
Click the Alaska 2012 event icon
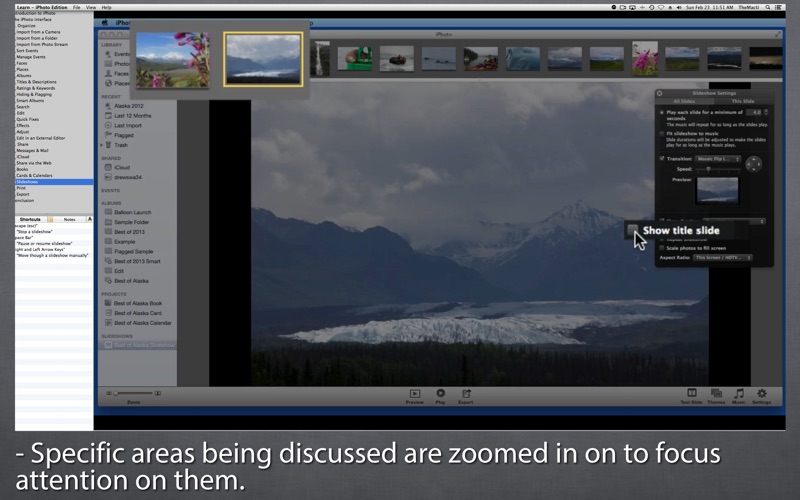point(108,106)
